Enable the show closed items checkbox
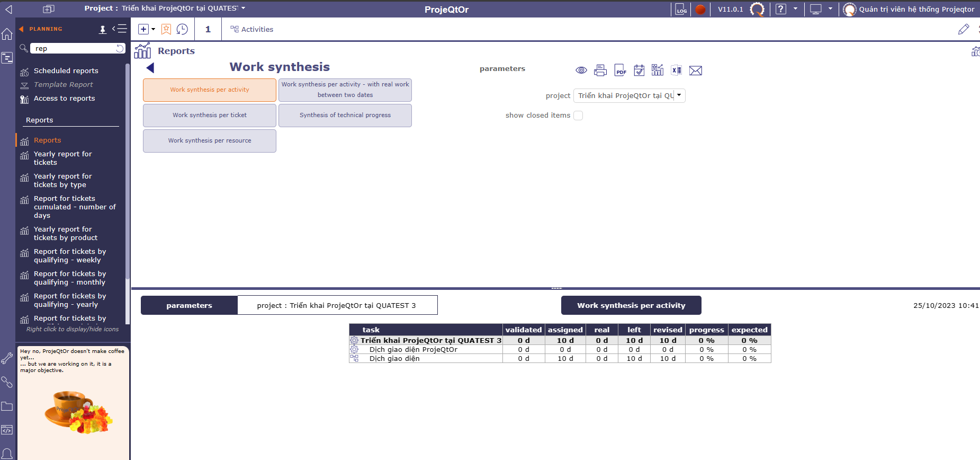This screenshot has width=980, height=460. click(578, 116)
